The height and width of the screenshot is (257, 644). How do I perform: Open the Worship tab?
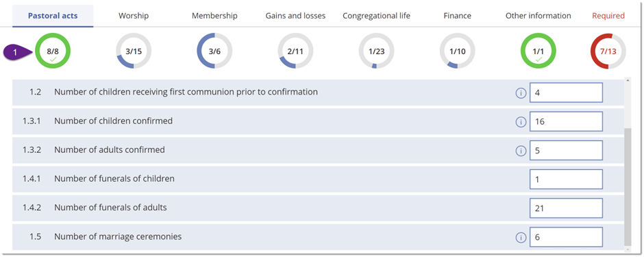tap(134, 16)
